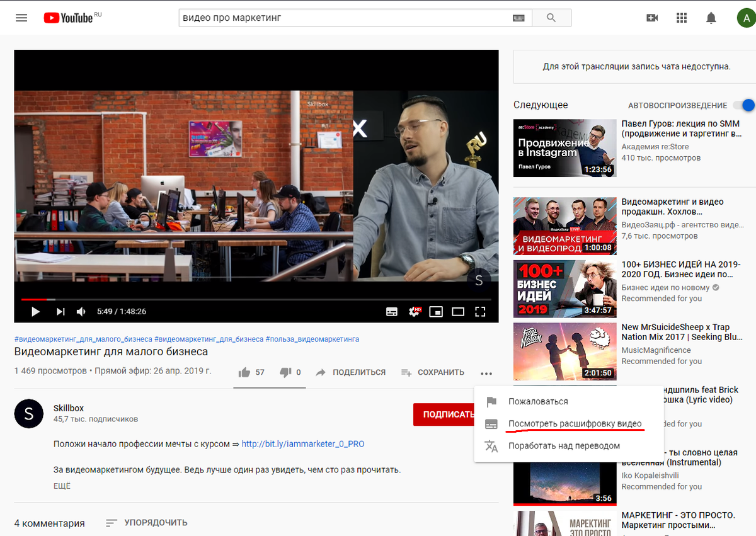Toggle the autoplay switch
Image resolution: width=756 pixels, height=536 pixels.
pyautogui.click(x=743, y=105)
